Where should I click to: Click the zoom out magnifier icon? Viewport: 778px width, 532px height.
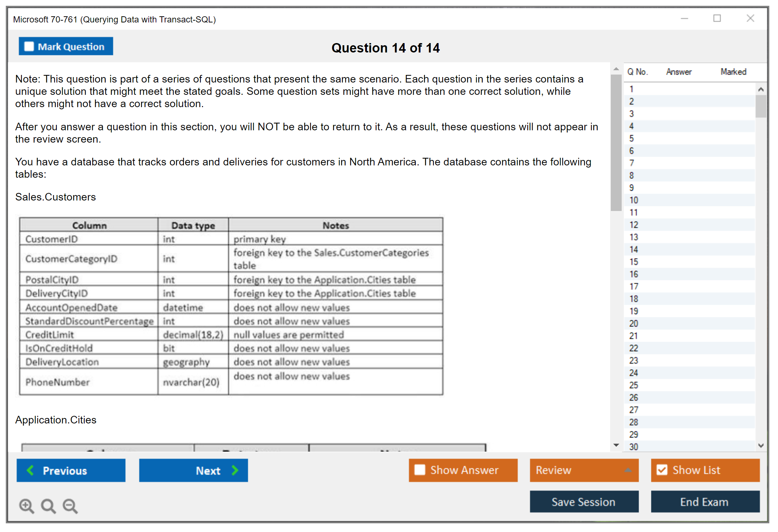(70, 506)
